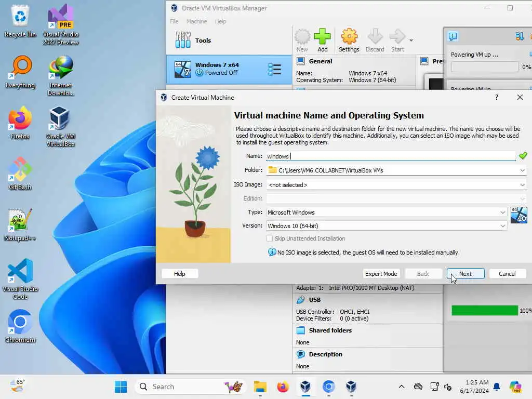Screen dimensions: 532x399
Task: Click the notification bell in system tray
Action: (497, 387)
